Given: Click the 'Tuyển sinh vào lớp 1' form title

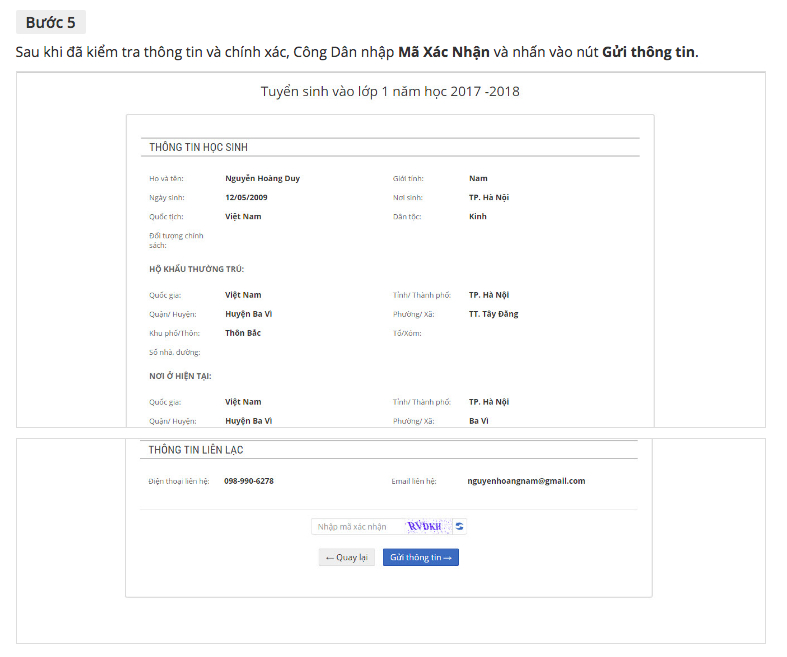Looking at the screenshot, I should point(390,92).
